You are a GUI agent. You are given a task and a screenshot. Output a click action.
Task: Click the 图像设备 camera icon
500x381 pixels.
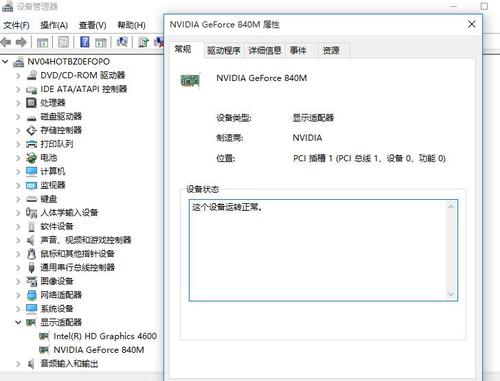32,281
